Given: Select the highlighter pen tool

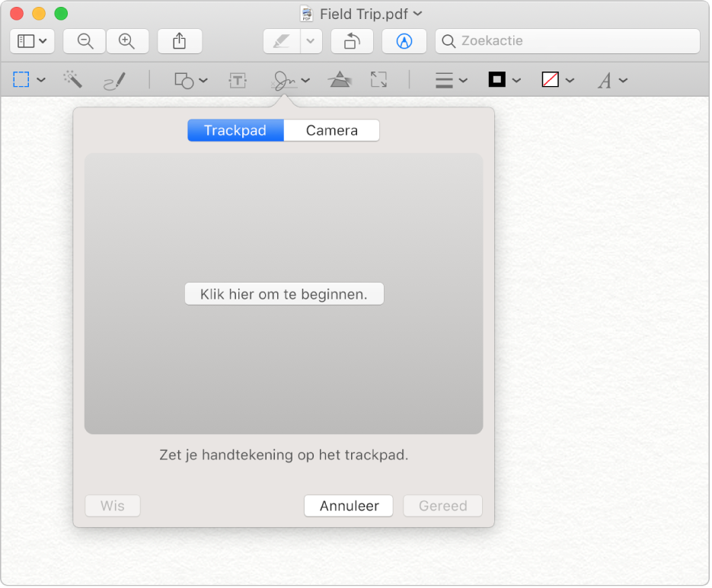Looking at the screenshot, I should point(281,41).
